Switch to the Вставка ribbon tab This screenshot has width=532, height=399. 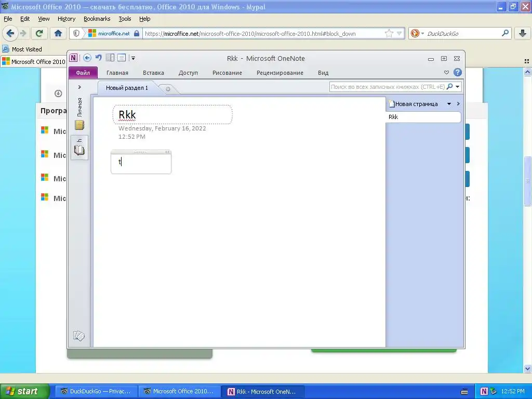153,73
